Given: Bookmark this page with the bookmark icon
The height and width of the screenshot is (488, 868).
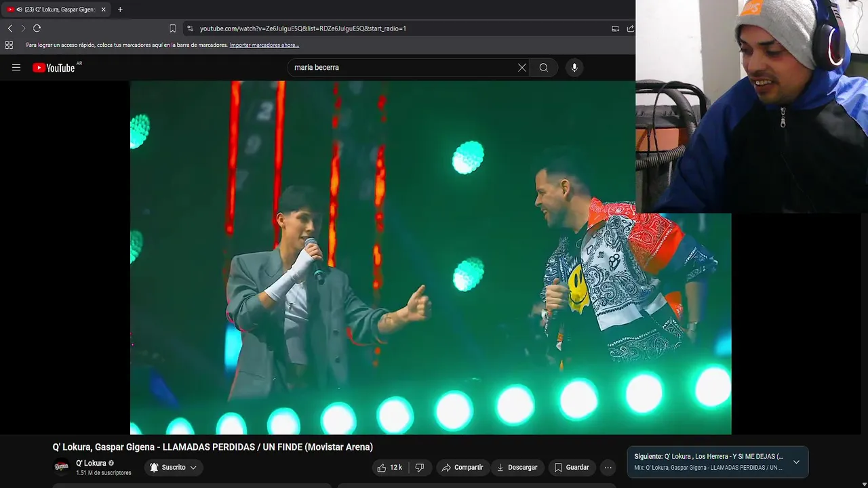Looking at the screenshot, I should pos(172,28).
